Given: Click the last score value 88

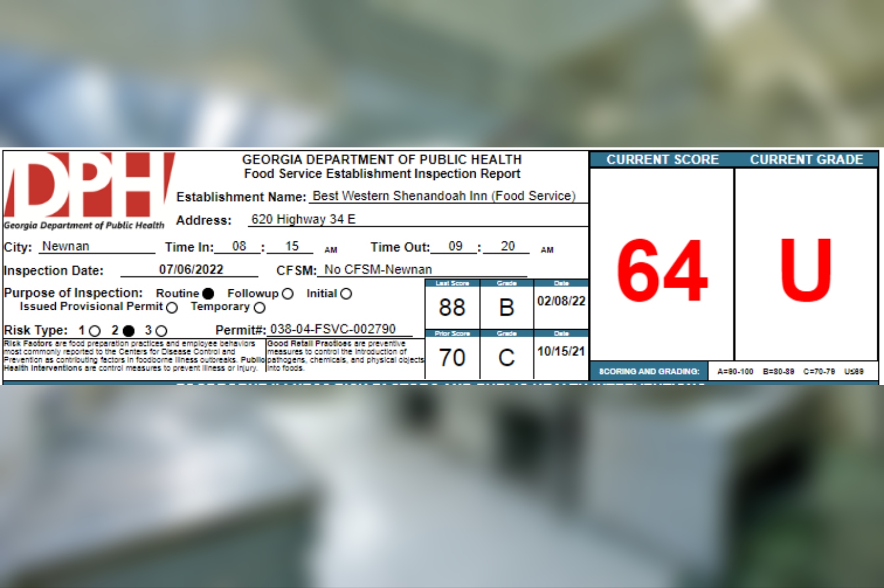Looking at the screenshot, I should 452,308.
